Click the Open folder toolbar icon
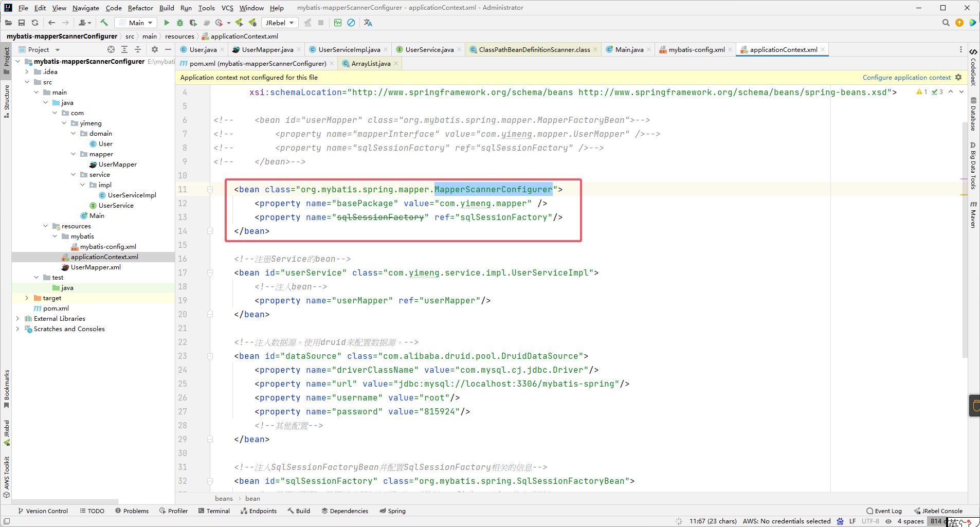Image resolution: width=980 pixels, height=527 pixels. point(8,23)
